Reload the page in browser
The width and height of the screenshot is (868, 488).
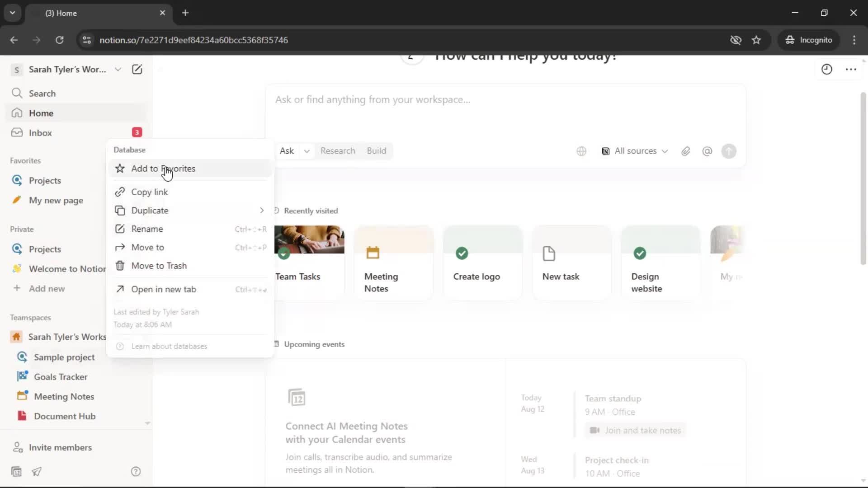tap(59, 40)
